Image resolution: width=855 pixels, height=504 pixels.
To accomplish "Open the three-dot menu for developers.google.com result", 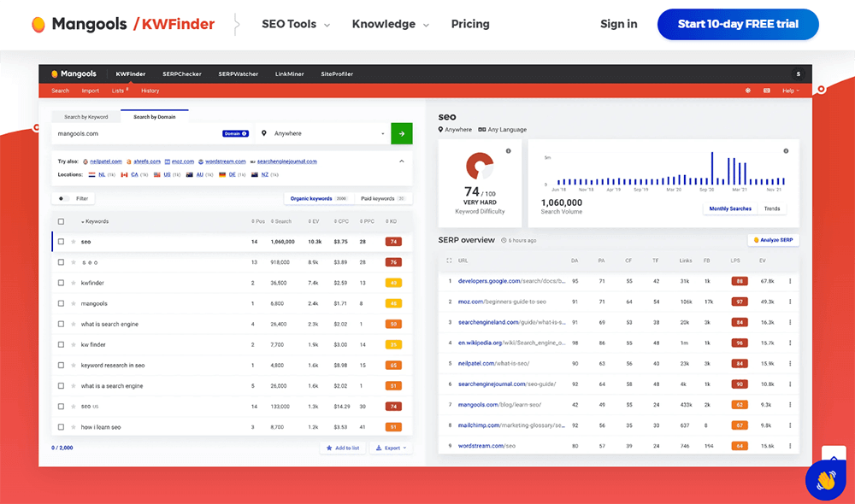I will [x=790, y=281].
